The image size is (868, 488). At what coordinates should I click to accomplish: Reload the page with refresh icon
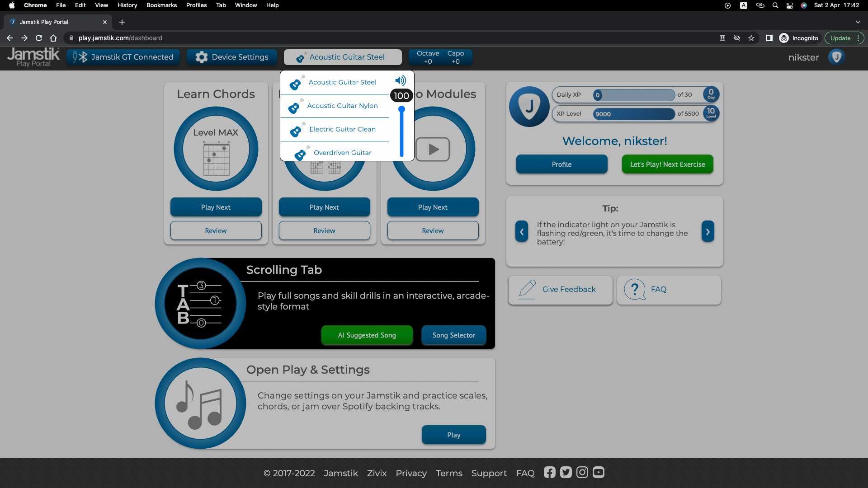pyautogui.click(x=39, y=38)
